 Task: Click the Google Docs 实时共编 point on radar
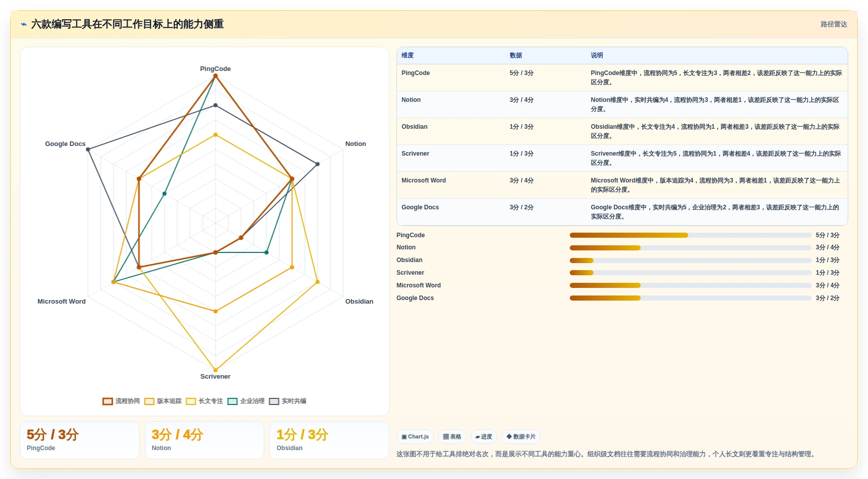(x=88, y=150)
